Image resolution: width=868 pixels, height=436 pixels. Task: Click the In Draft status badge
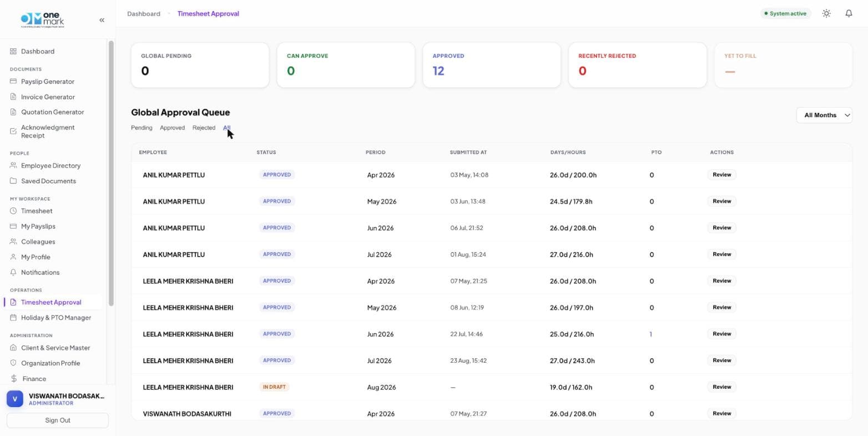274,387
